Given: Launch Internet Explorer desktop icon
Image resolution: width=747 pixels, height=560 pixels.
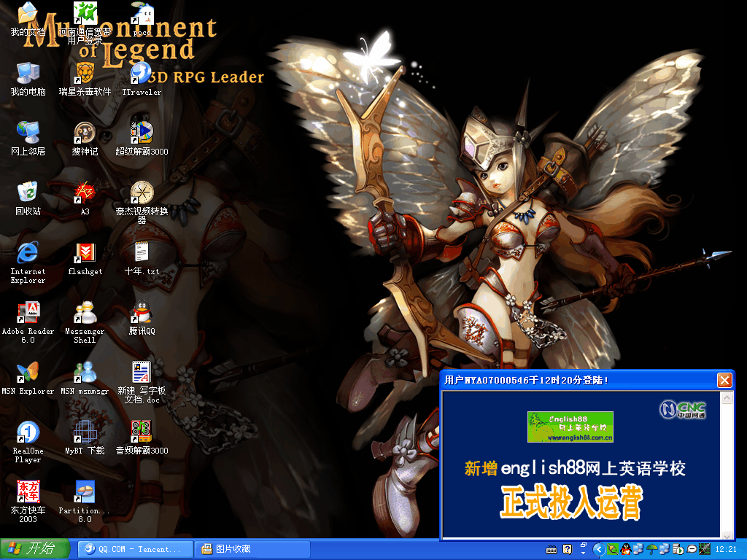Looking at the screenshot, I should coord(28,262).
